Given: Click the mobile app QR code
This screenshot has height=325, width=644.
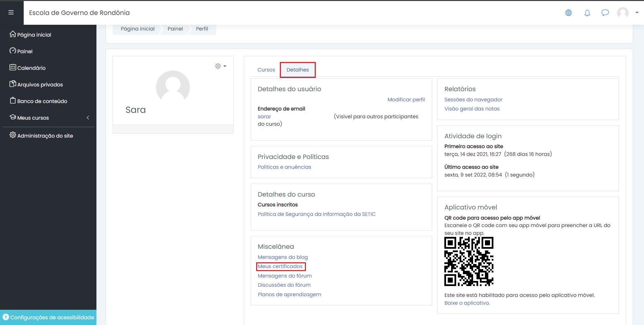Looking at the screenshot, I should click(469, 261).
